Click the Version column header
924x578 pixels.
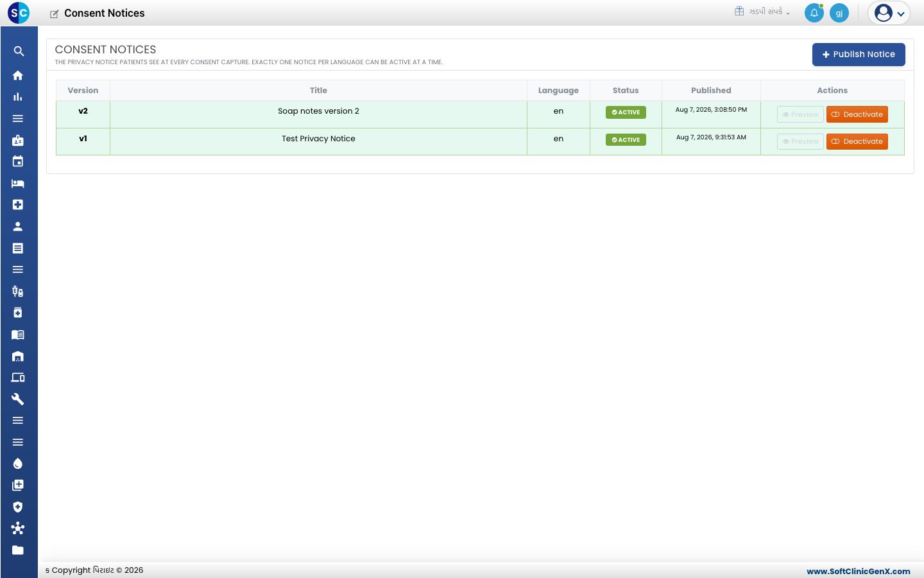click(x=83, y=91)
